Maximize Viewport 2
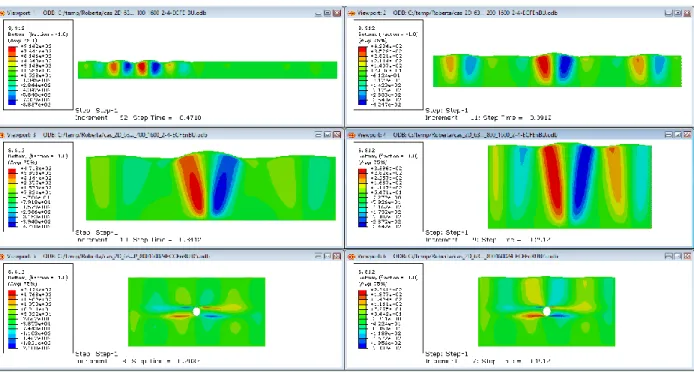The height and width of the screenshot is (372, 694). coord(678,13)
